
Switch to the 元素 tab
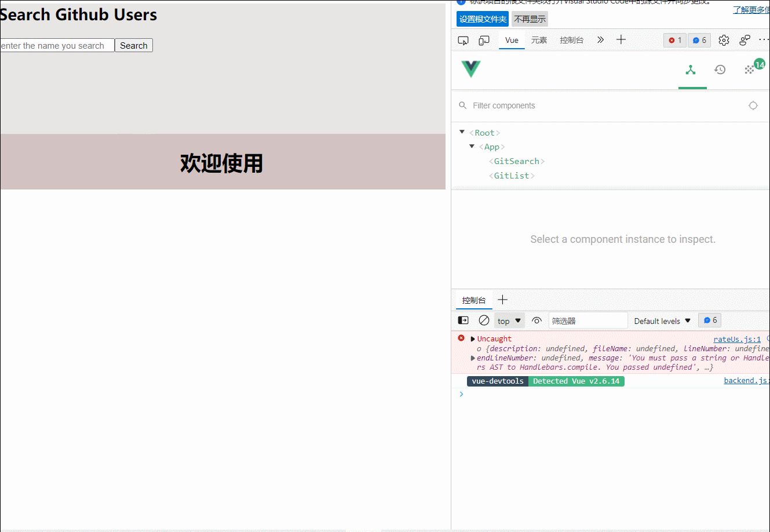pos(539,39)
